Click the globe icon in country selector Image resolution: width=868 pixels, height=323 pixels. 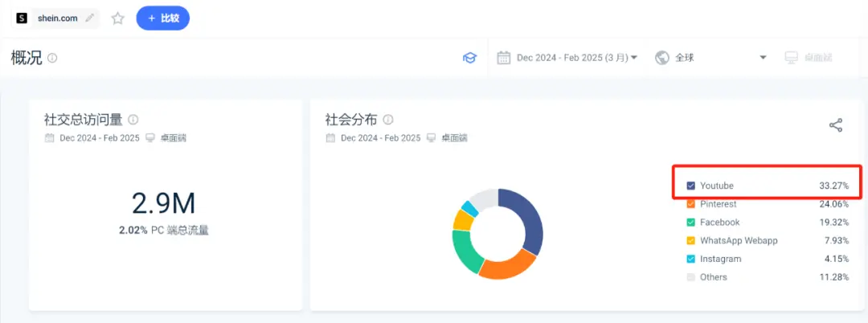(x=662, y=58)
